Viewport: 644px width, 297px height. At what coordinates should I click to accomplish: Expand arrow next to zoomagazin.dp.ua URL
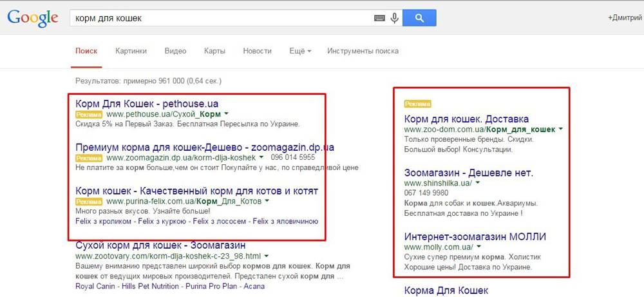(x=261, y=157)
